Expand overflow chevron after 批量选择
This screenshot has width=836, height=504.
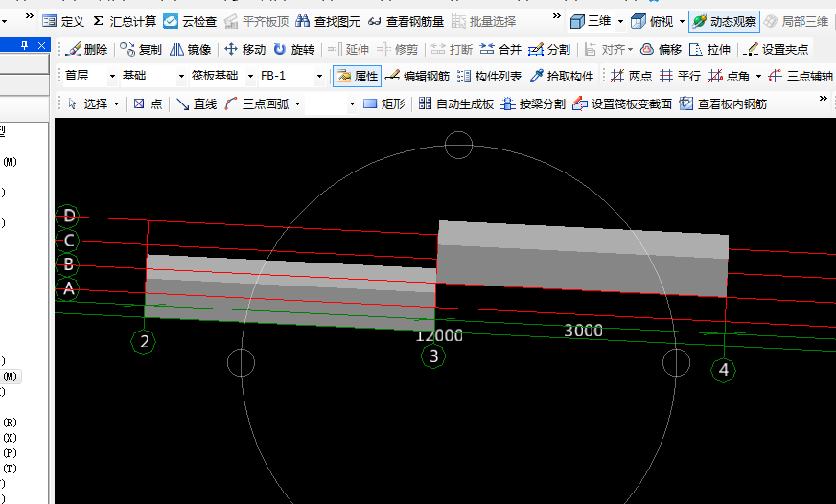point(557,16)
